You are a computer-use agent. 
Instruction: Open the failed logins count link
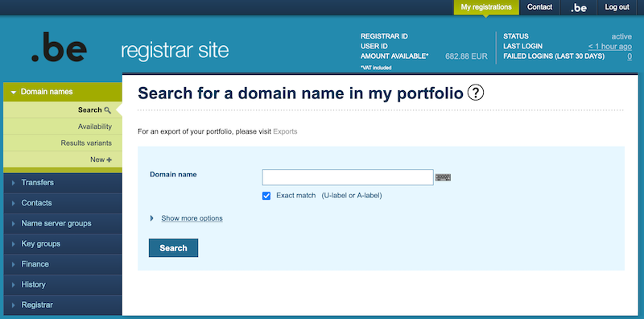[x=630, y=56]
